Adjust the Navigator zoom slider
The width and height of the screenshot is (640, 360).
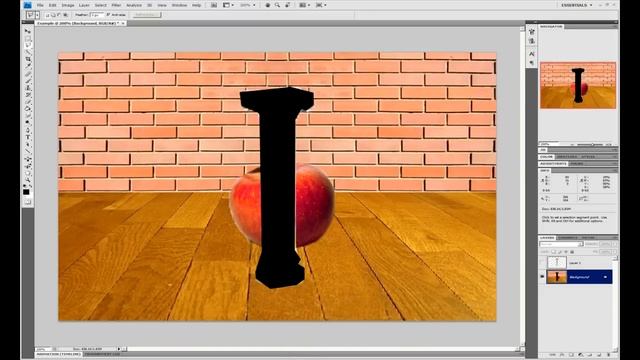tap(592, 144)
